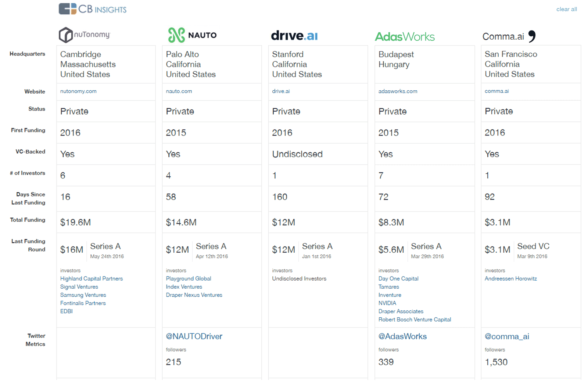588x383 pixels.
Task: Select AdasWorks total funding $8.3M
Action: [x=391, y=222]
